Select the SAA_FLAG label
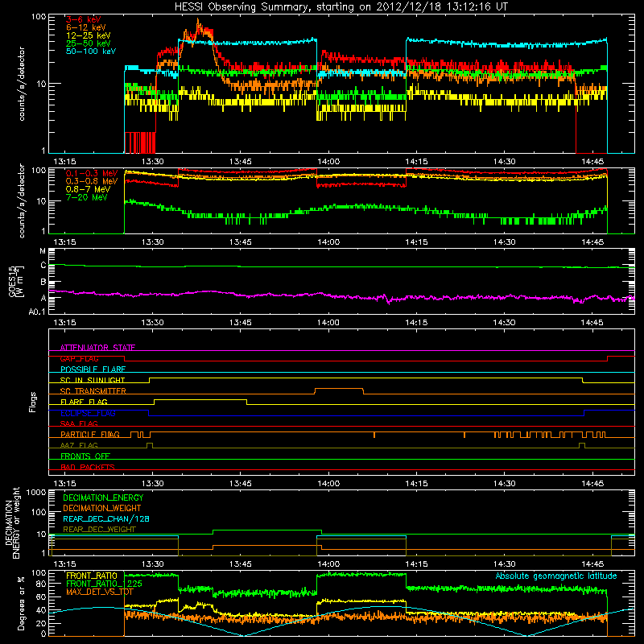This screenshot has height=644, width=644. 79,423
